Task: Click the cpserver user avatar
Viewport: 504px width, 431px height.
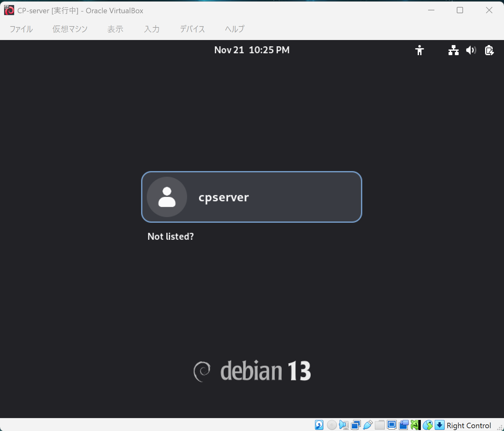Action: click(167, 197)
